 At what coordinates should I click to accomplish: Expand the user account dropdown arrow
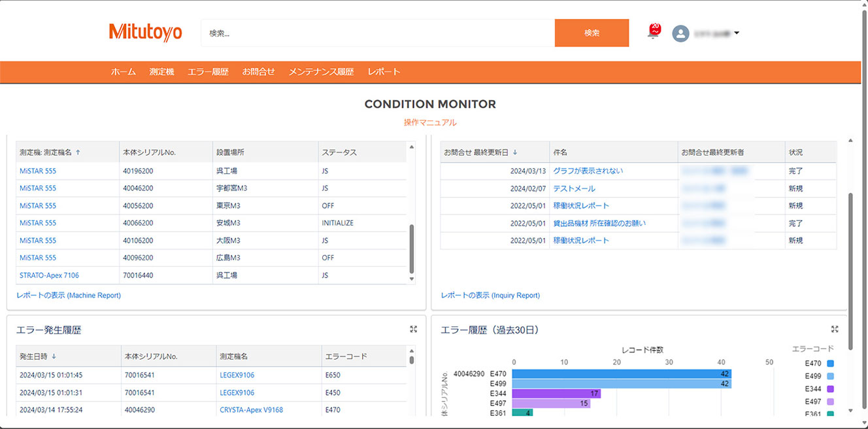[x=737, y=33]
